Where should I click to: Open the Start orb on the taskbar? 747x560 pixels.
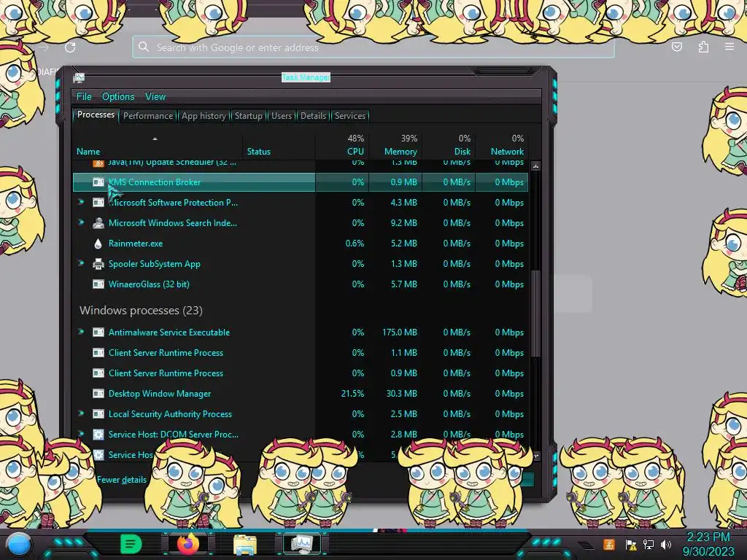coord(19,544)
